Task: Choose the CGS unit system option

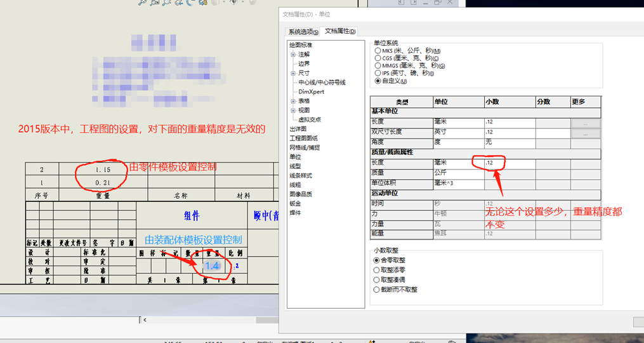Action: point(378,58)
